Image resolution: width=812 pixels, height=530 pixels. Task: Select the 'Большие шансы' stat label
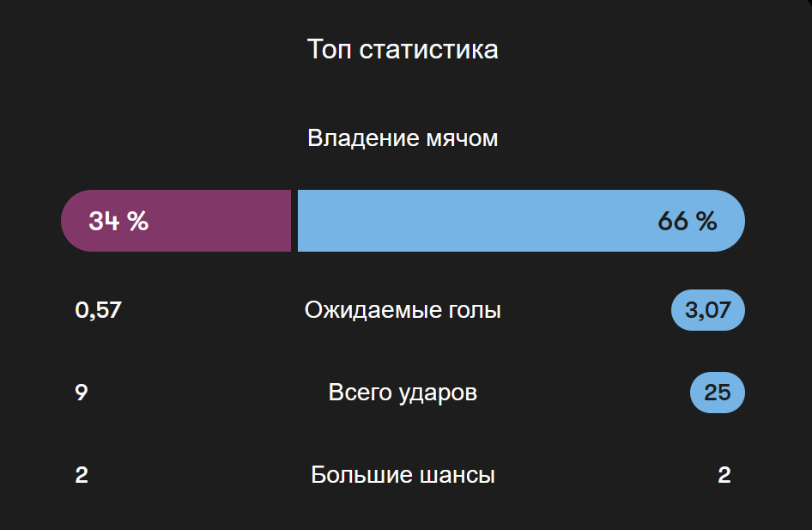403,474
